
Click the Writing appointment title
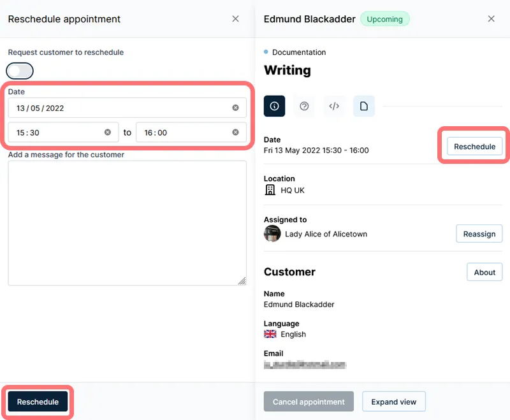point(288,71)
